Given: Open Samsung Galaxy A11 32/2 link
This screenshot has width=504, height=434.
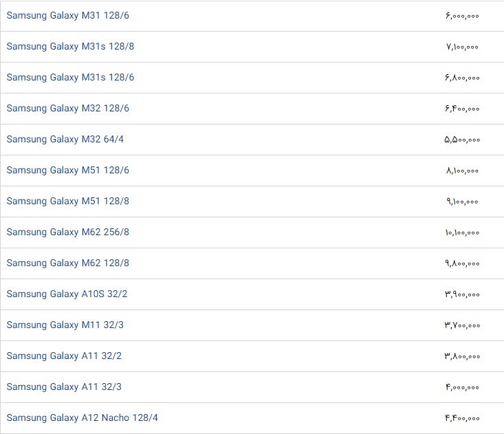Looking at the screenshot, I should click(64, 356).
